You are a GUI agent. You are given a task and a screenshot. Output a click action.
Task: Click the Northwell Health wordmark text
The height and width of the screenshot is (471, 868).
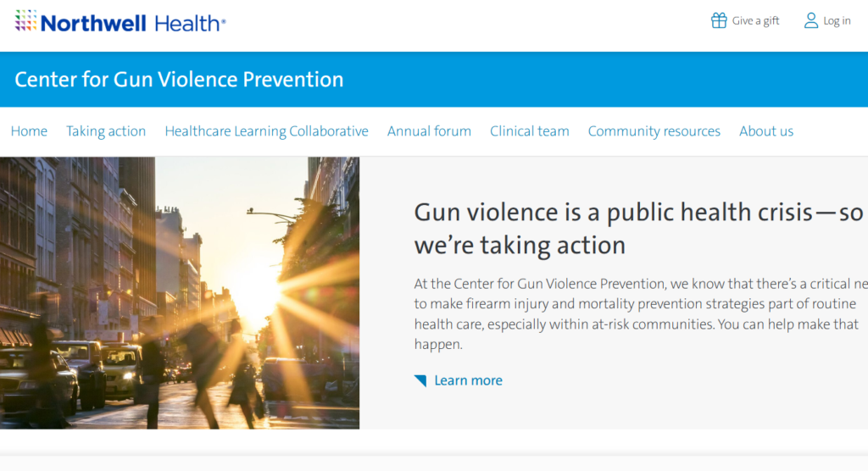(x=133, y=23)
